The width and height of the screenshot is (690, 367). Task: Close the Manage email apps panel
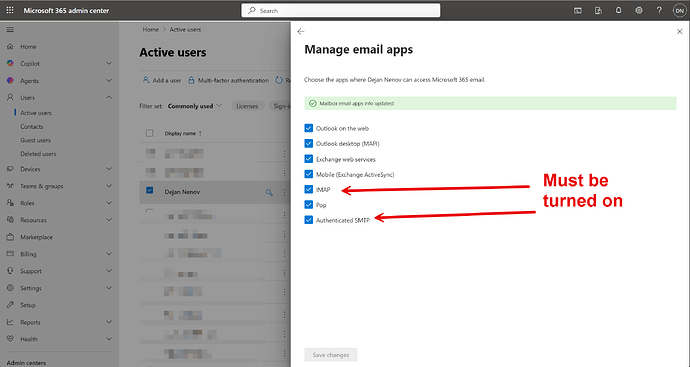coord(679,32)
